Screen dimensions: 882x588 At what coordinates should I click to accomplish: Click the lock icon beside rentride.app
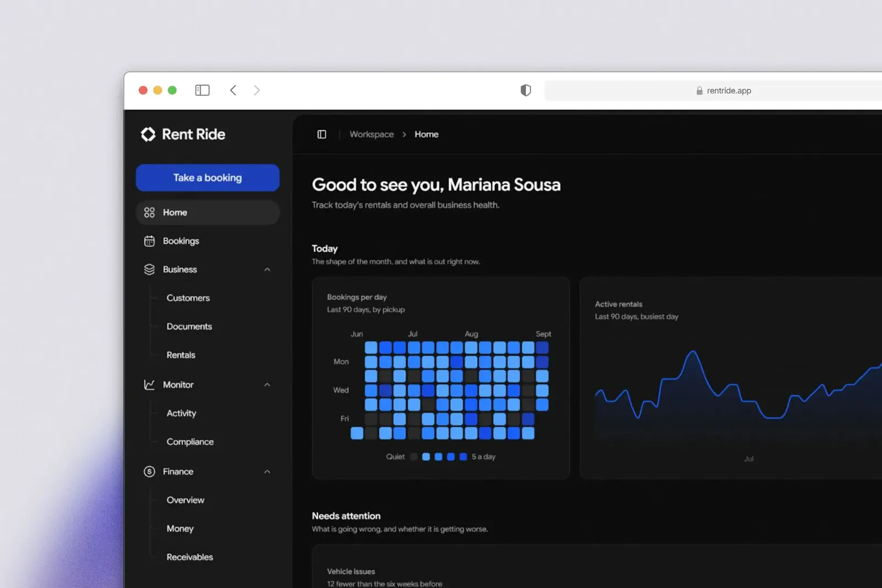click(x=700, y=90)
